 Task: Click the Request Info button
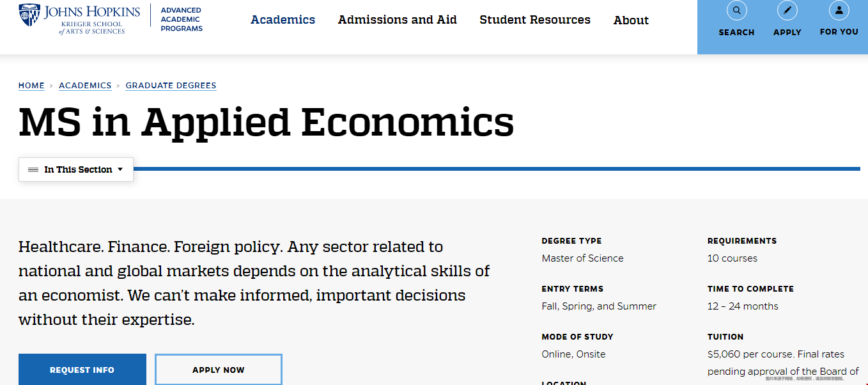coord(82,370)
